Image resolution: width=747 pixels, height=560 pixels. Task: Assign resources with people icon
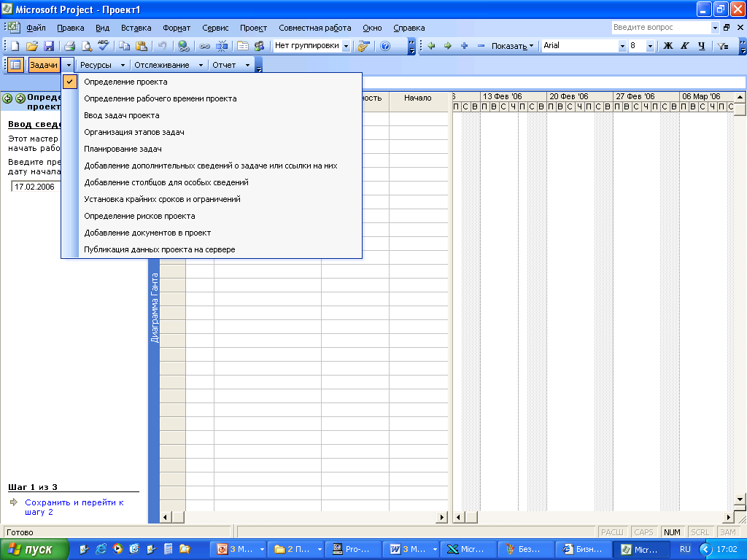259,46
